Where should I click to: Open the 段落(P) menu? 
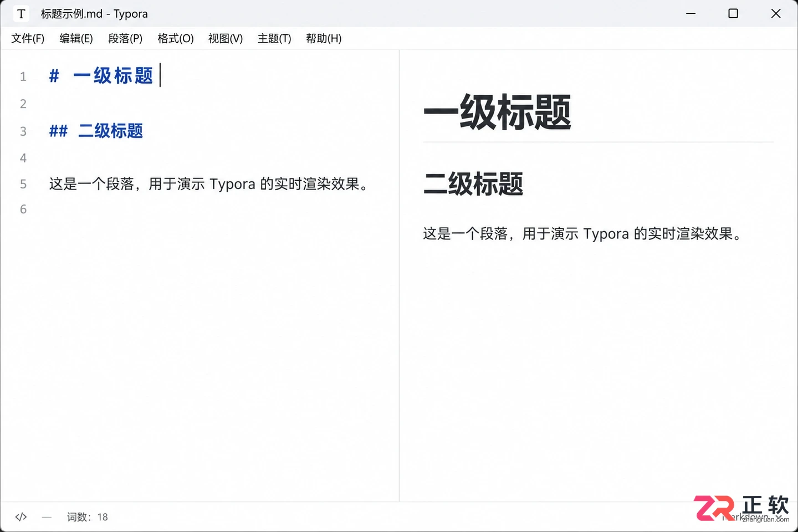pyautogui.click(x=125, y=39)
